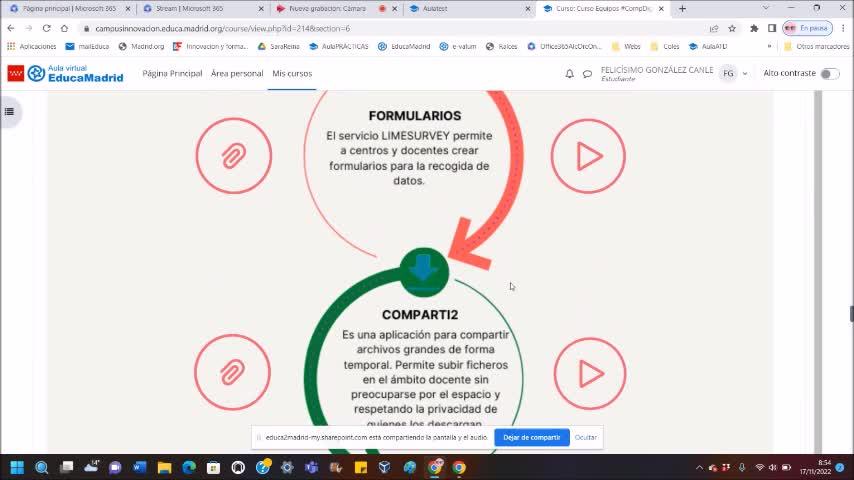Open Word from the taskbar
The height and width of the screenshot is (480, 854).
tap(139, 467)
